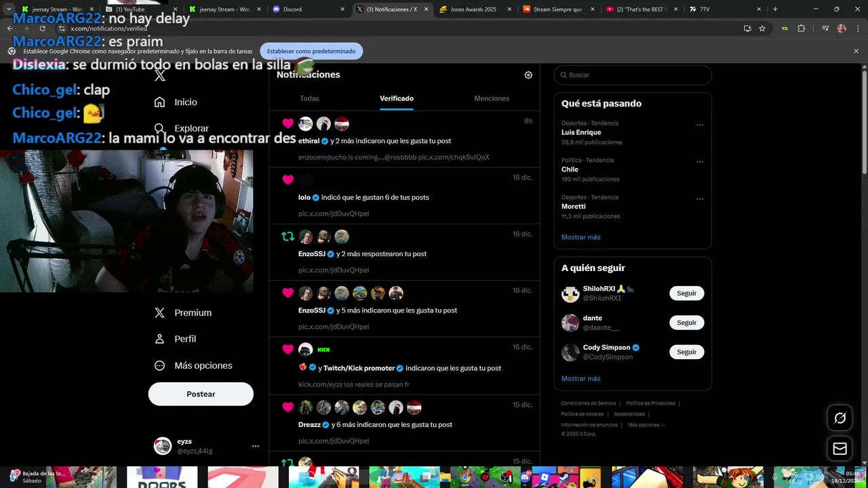Open eyzs account avatar at bottom
Viewport: 868px width, 488px height.
(x=163, y=446)
